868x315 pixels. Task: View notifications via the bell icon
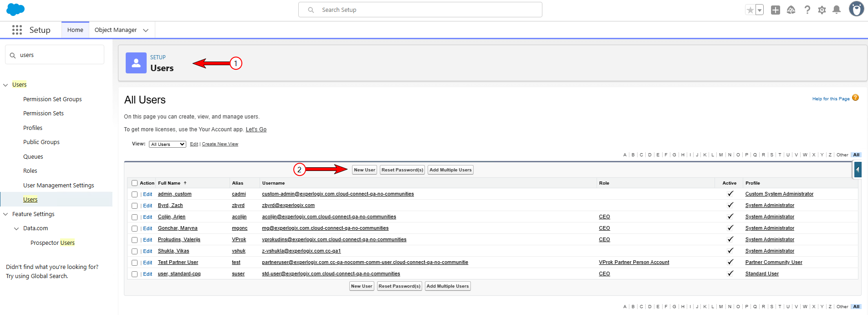click(837, 10)
